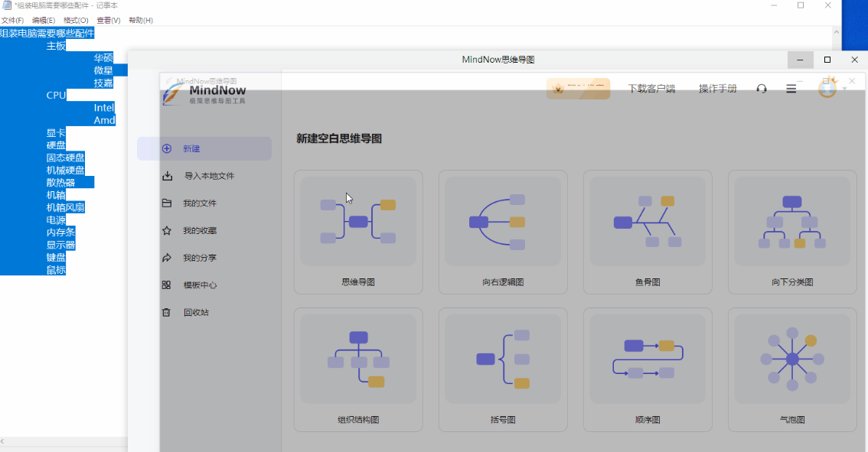Click the word 主板 in Notepad

pos(56,46)
